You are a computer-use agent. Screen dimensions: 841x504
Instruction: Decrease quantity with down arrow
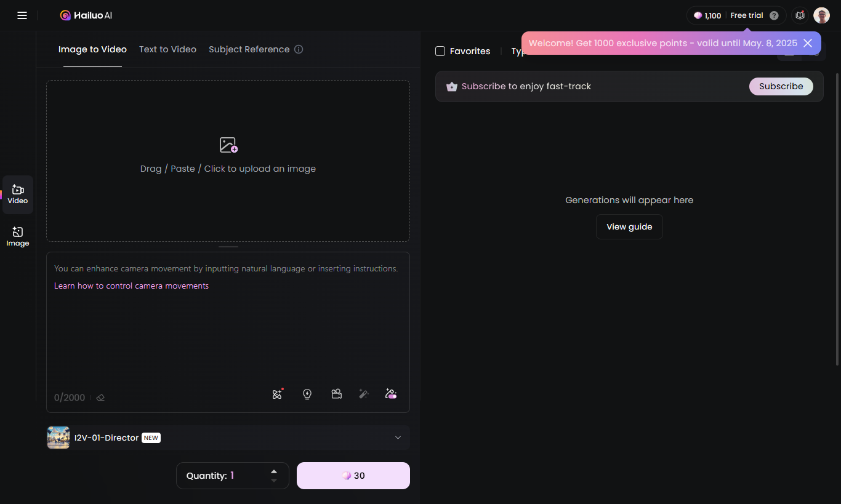[x=274, y=481]
